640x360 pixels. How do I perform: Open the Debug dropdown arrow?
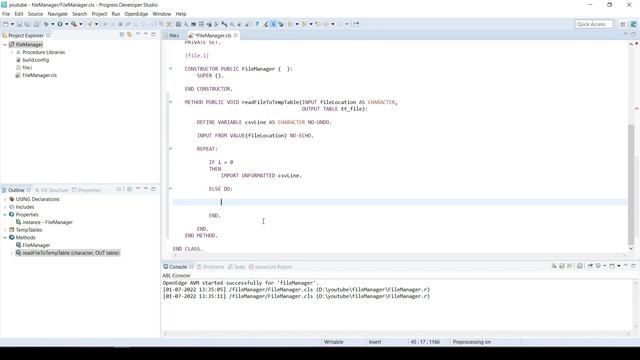pyautogui.click(x=53, y=24)
